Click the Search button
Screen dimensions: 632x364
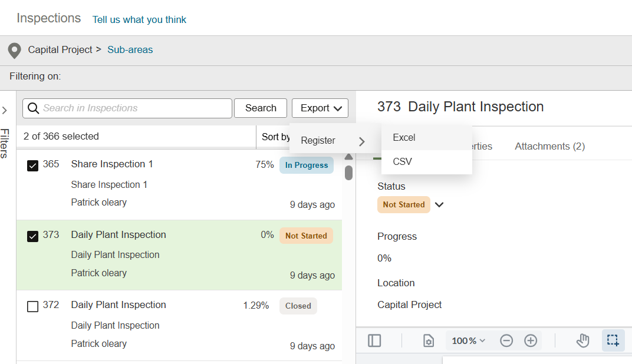click(x=261, y=108)
